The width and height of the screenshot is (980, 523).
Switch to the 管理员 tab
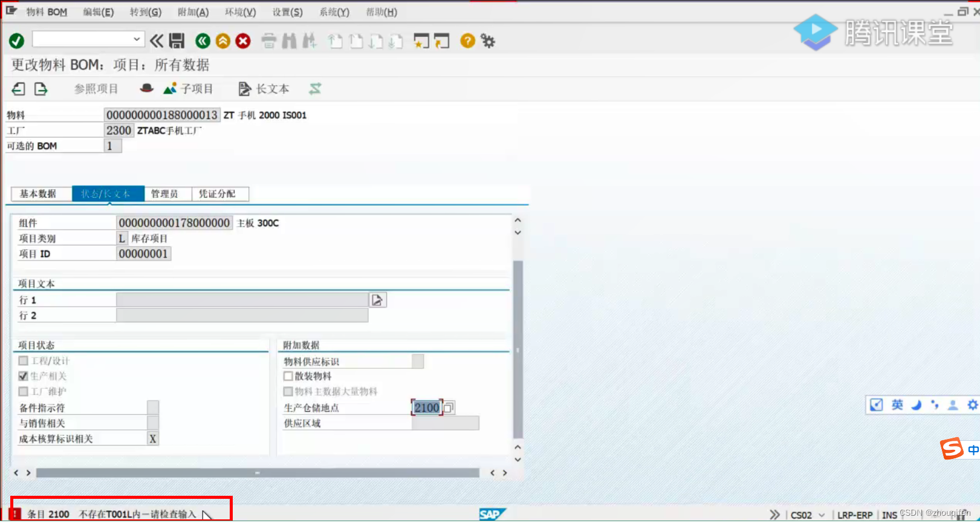coord(167,193)
